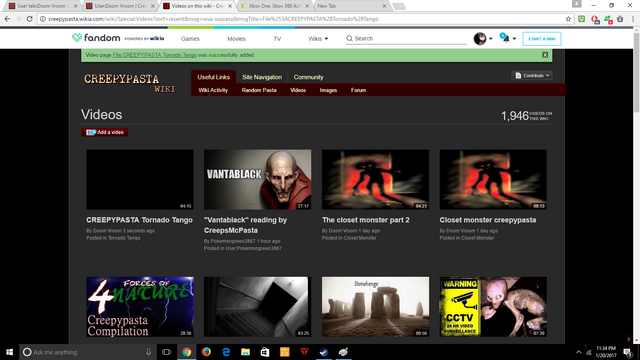Bookmark page with star icon
Viewport: 640px width, 360px height.
[568, 19]
